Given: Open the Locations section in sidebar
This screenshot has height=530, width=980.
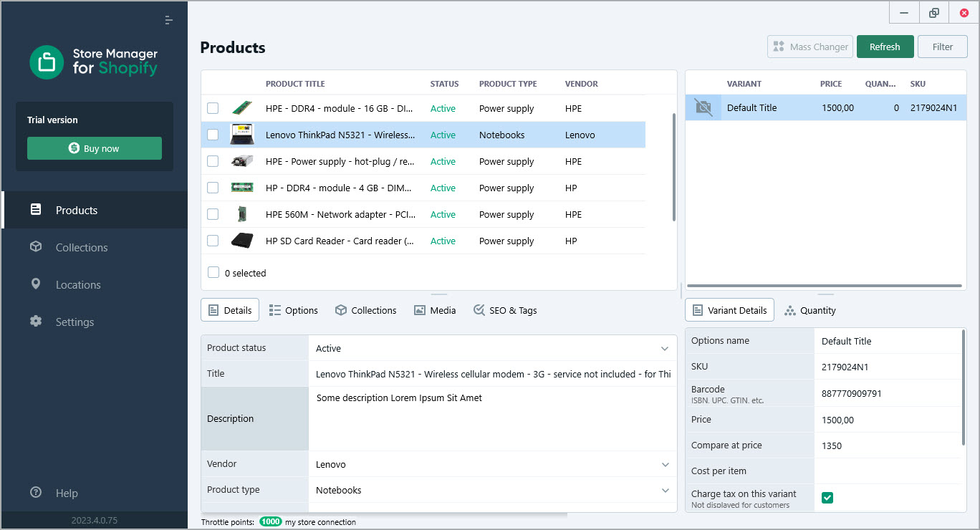Looking at the screenshot, I should pos(95,284).
